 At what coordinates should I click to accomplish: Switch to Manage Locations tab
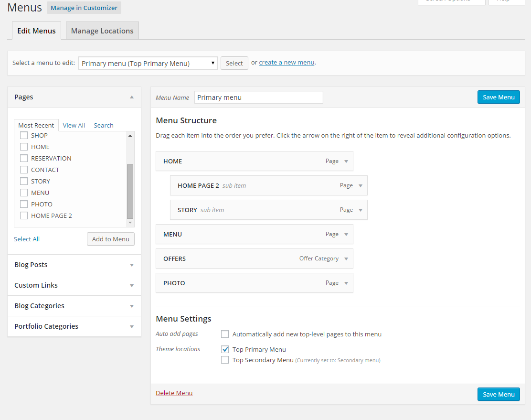tap(102, 31)
